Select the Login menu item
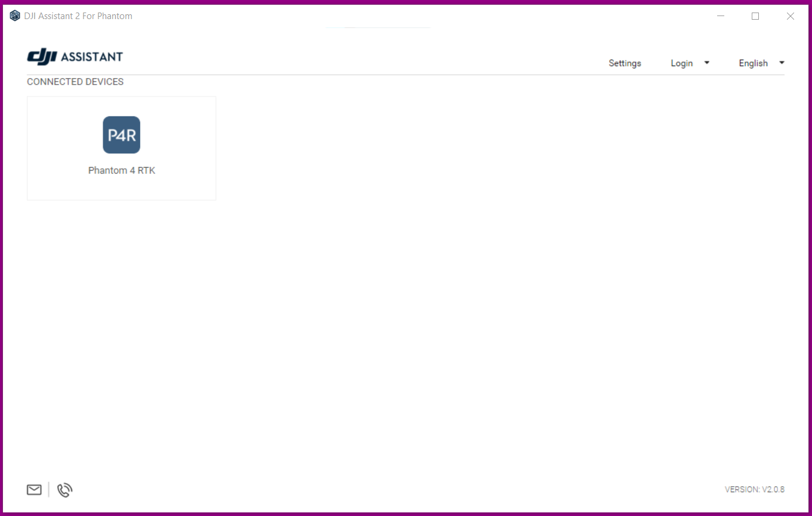The width and height of the screenshot is (812, 516). point(681,63)
